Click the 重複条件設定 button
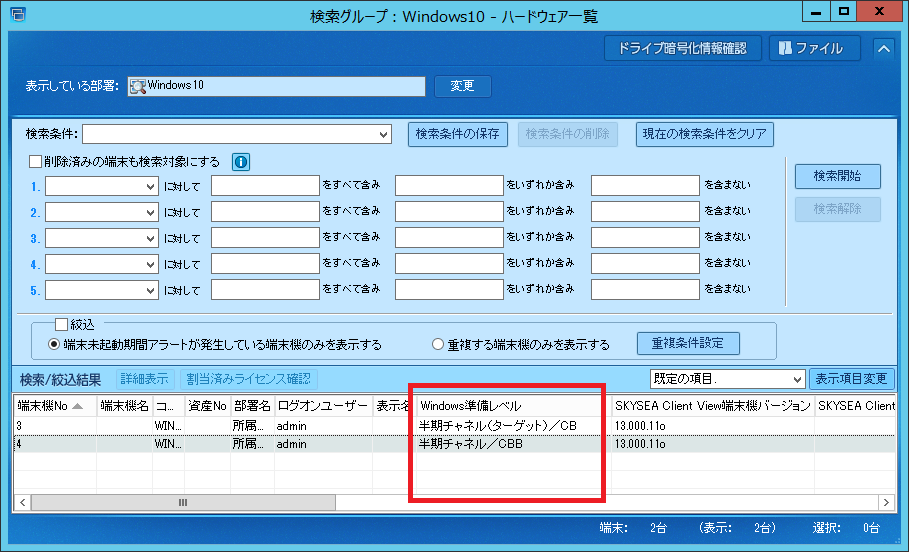Image resolution: width=909 pixels, height=552 pixels. (x=688, y=343)
